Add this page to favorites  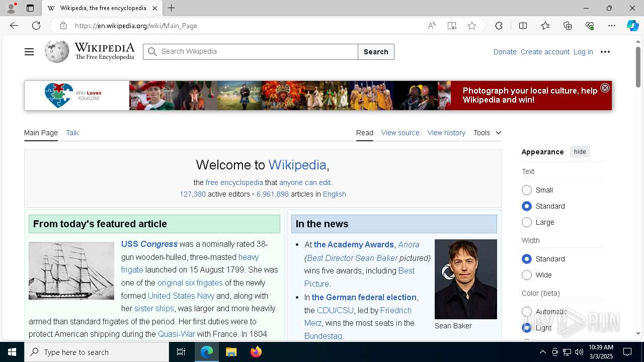click(x=472, y=26)
